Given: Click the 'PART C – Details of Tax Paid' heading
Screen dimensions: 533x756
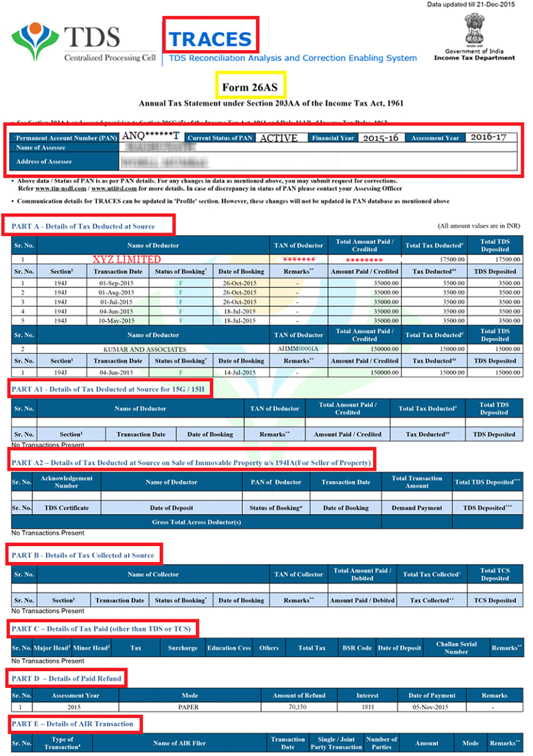Looking at the screenshot, I should pos(101,629).
